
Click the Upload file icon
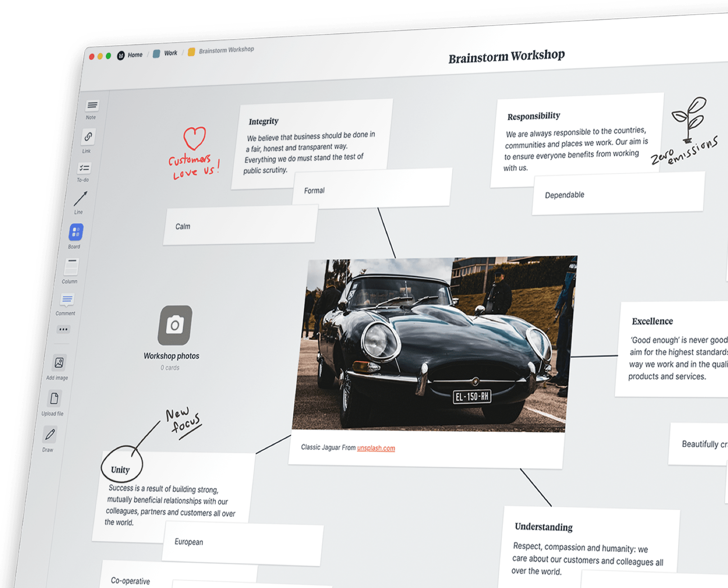coord(54,398)
